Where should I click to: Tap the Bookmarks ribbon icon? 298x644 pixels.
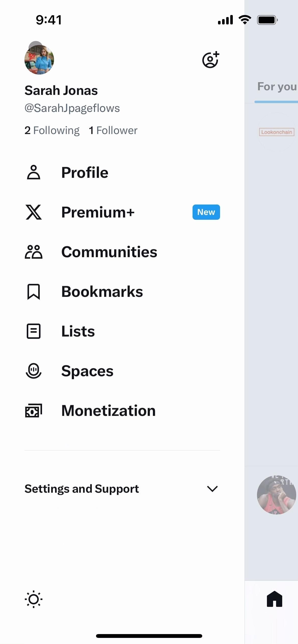click(x=34, y=291)
